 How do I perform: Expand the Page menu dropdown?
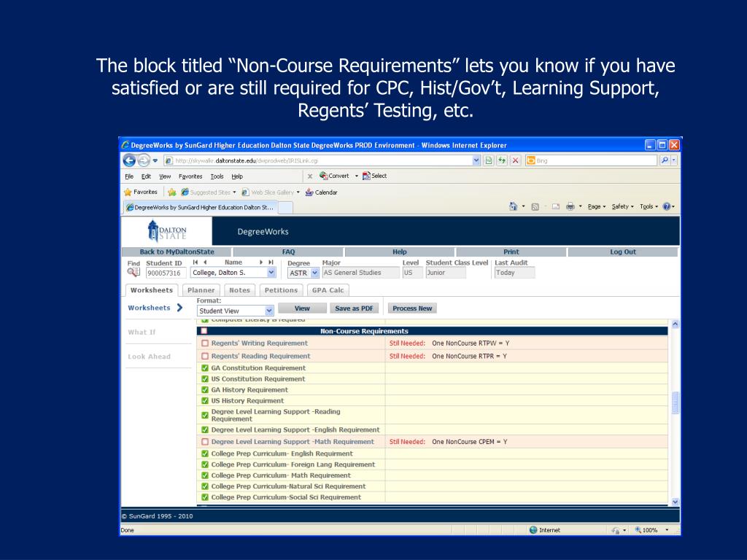597,206
